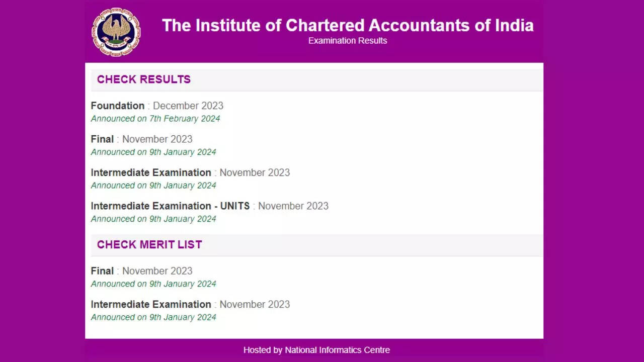Image resolution: width=644 pixels, height=362 pixels.
Task: Open Intermediate Examination results under Check Results
Action: pos(151,172)
